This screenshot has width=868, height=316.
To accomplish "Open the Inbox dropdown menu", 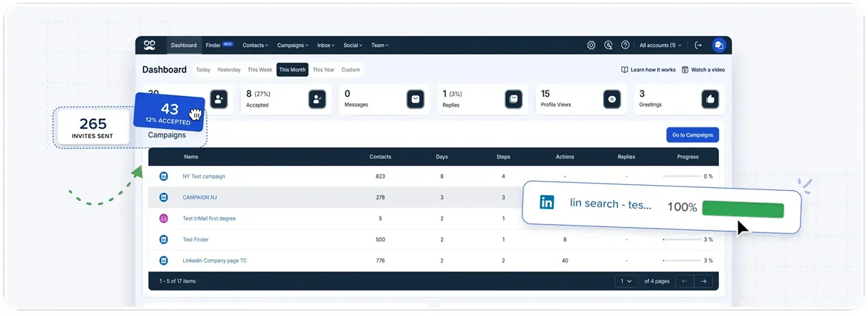I will (x=326, y=45).
